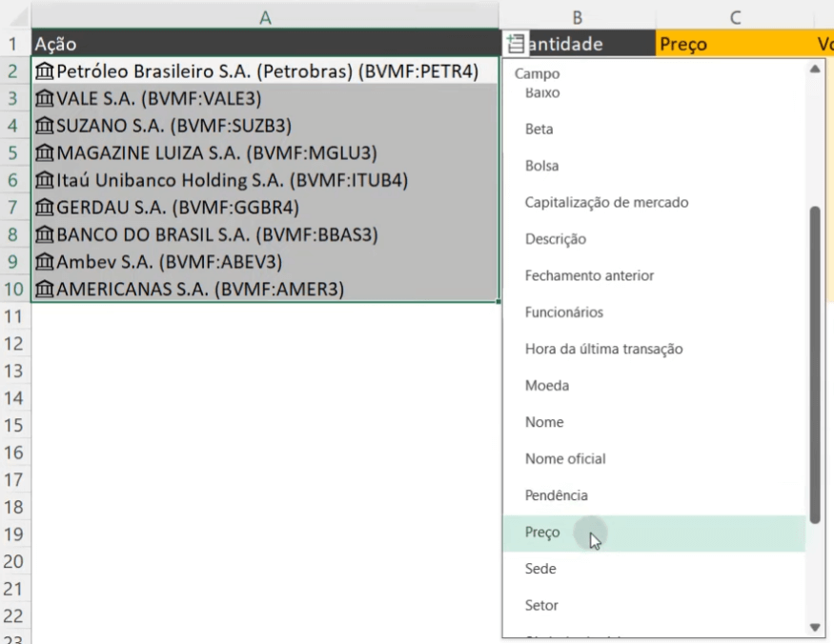Screen dimensions: 834x644
Task: Click the stock icon for Petróleo Brasileiro PETR4
Action: point(45,71)
